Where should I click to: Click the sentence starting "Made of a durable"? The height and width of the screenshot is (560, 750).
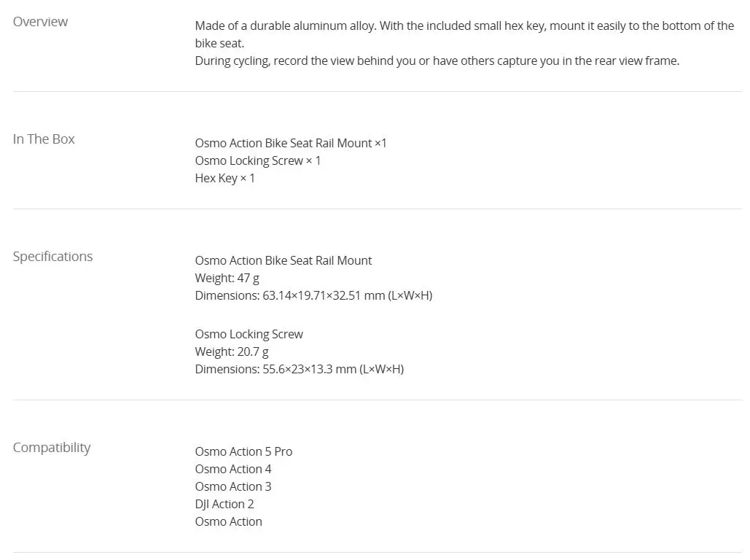[x=464, y=26]
